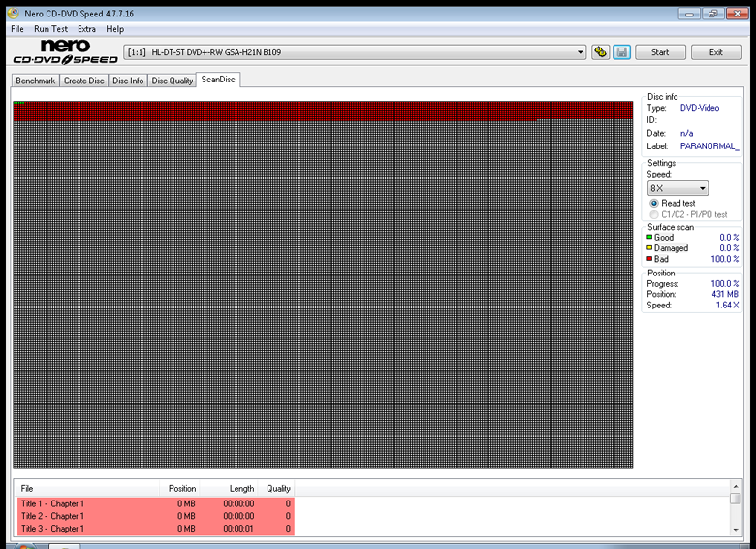Click the Exit button
Image resolution: width=756 pixels, height=549 pixels.
coord(716,52)
